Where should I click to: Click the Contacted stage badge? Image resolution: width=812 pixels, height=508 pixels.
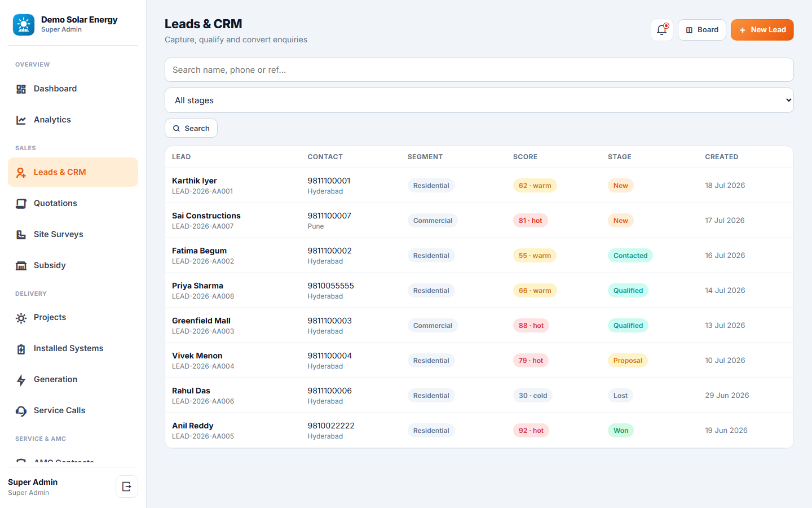pyautogui.click(x=630, y=256)
